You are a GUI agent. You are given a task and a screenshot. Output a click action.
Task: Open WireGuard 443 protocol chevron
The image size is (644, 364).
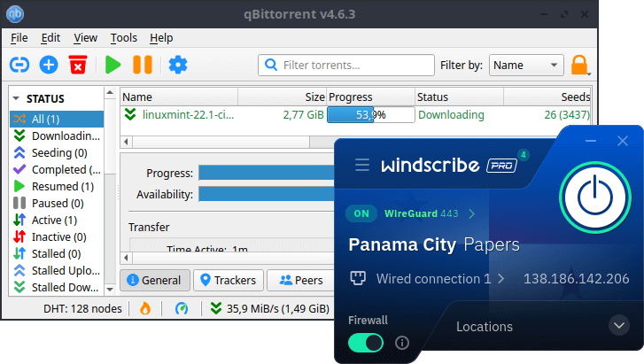click(471, 213)
